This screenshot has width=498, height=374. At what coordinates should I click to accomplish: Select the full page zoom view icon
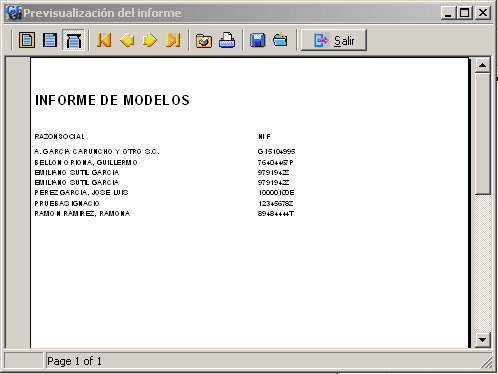pos(27,40)
